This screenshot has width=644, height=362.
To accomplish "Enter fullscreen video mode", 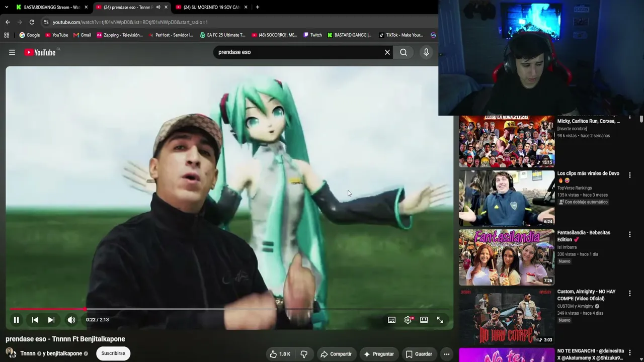I will [440, 320].
